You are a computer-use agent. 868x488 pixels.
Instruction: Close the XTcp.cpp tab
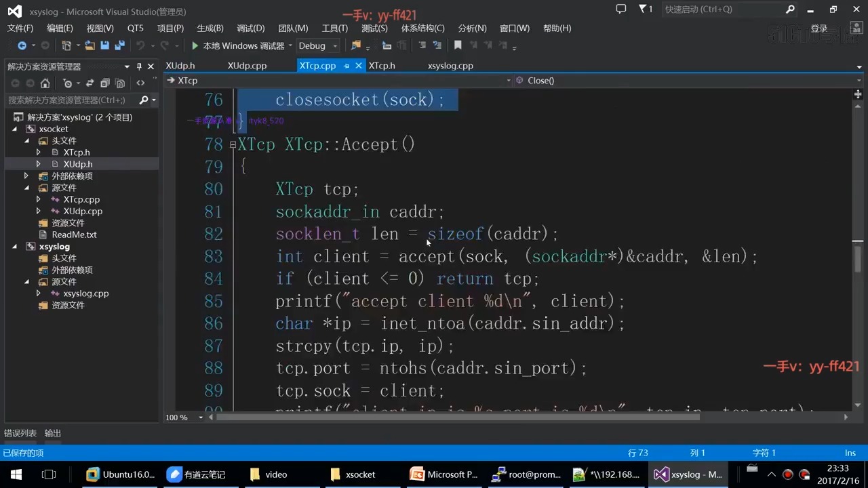click(x=358, y=66)
